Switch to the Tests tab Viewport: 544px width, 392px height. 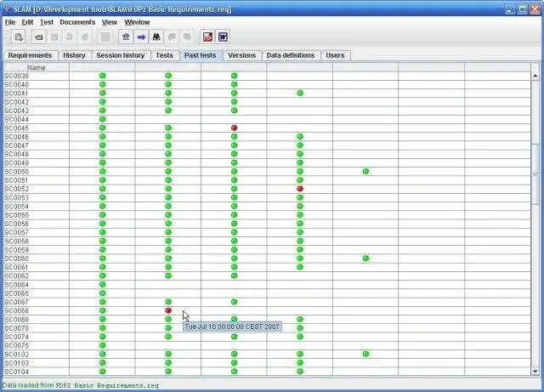pyautogui.click(x=164, y=55)
